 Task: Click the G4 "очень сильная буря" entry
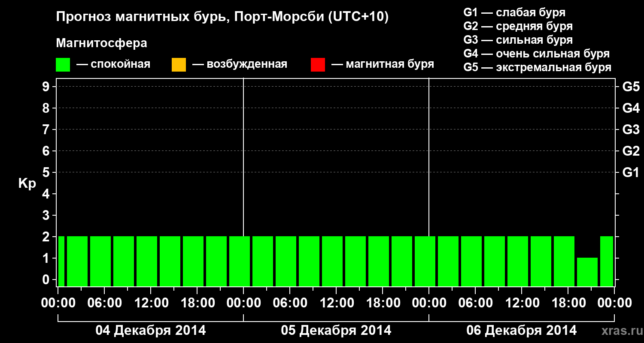pos(537,53)
